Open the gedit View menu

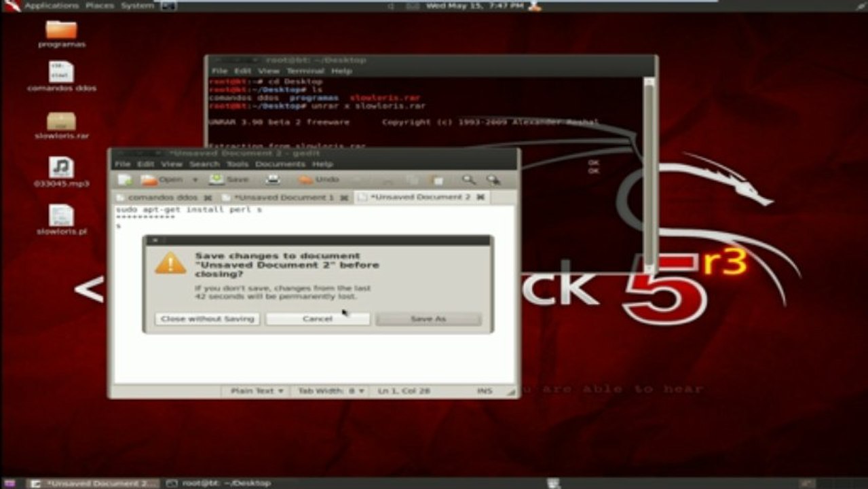pos(172,164)
